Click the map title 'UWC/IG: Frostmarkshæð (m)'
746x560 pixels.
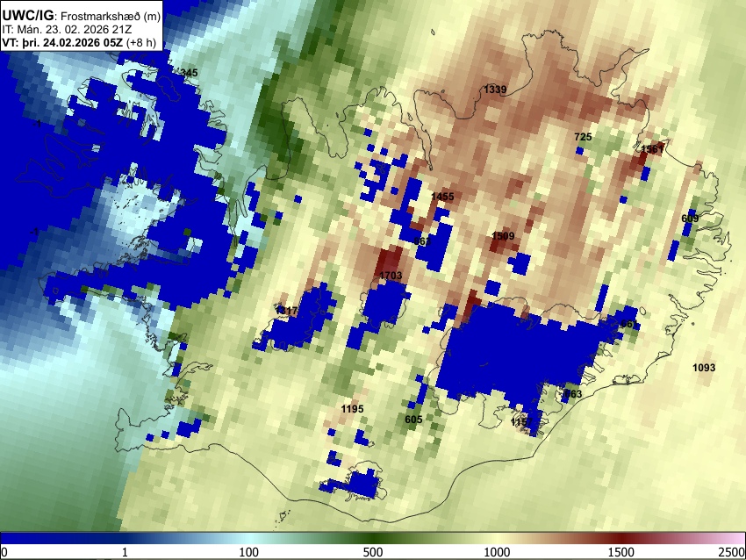tap(81, 15)
